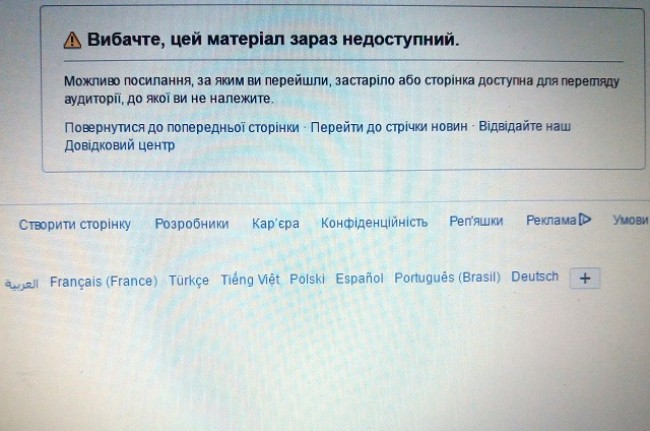Switch language to Türkçe
The width and height of the screenshot is (650, 431).
(x=189, y=281)
